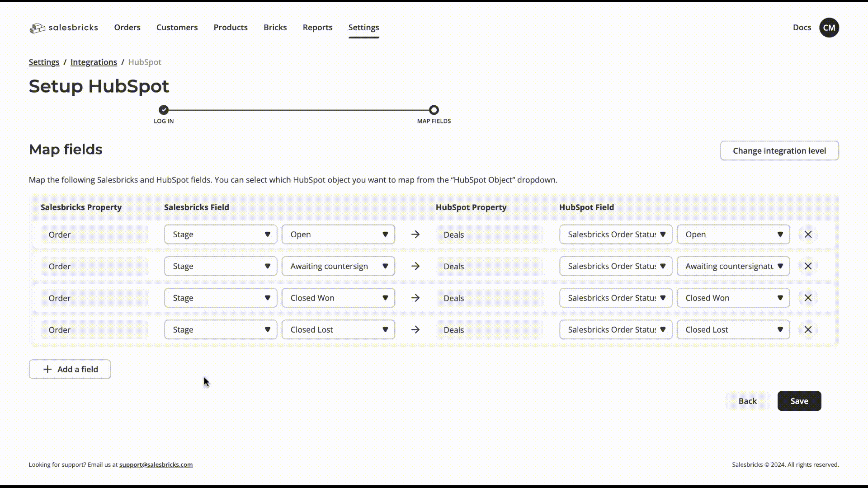
Task: Open the CM user avatar menu
Action: tap(829, 28)
